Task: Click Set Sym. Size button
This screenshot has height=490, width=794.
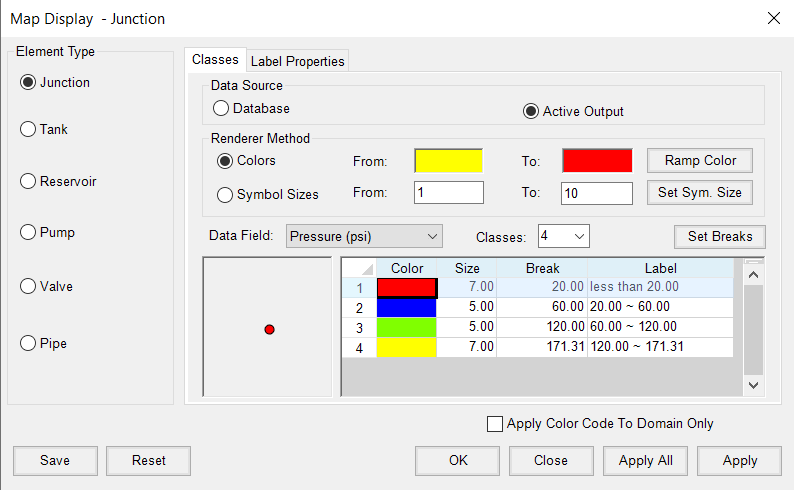Action: 700,192
